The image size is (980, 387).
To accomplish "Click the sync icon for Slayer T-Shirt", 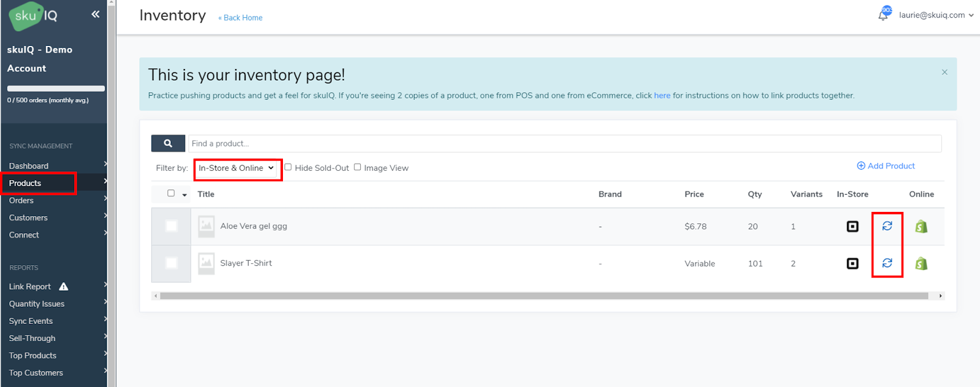I will (x=887, y=263).
